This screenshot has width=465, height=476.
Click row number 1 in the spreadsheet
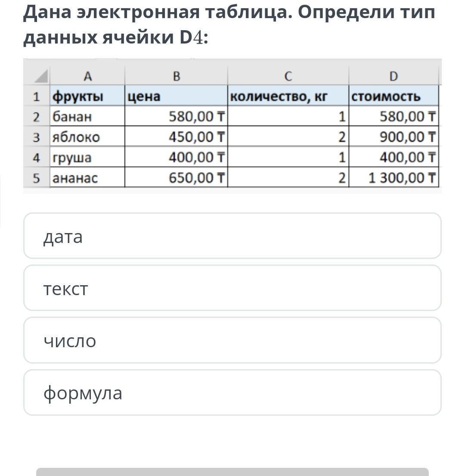click(x=37, y=96)
